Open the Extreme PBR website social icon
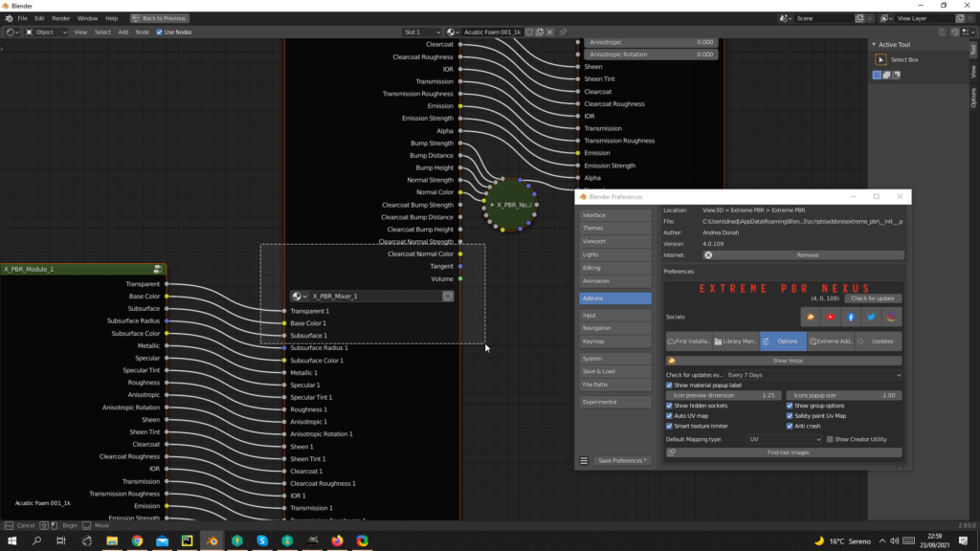The width and height of the screenshot is (980, 551). (811, 318)
